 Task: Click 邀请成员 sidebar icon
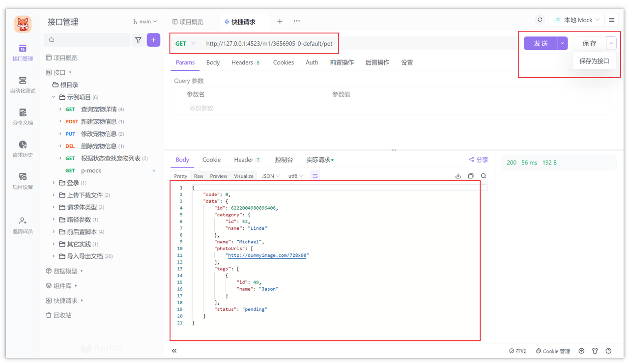point(23,225)
